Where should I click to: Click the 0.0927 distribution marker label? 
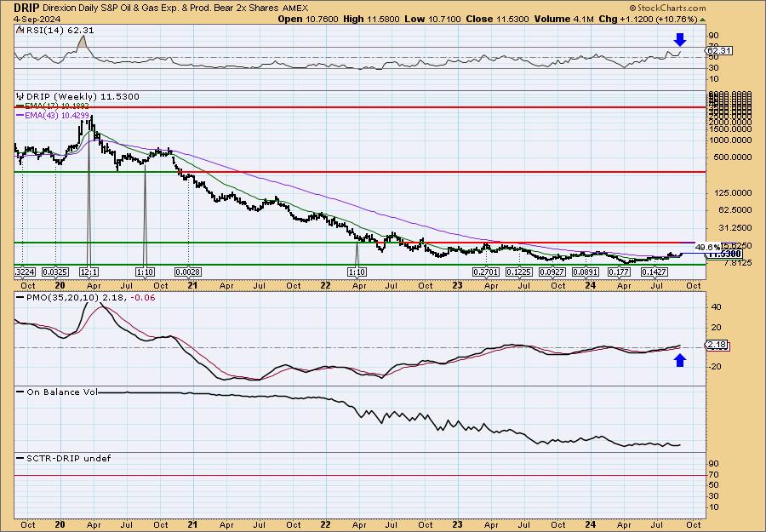tap(552, 272)
